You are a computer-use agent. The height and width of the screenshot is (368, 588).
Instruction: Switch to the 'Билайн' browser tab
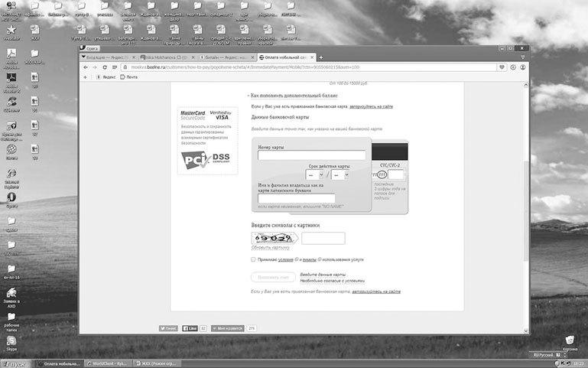(226, 57)
